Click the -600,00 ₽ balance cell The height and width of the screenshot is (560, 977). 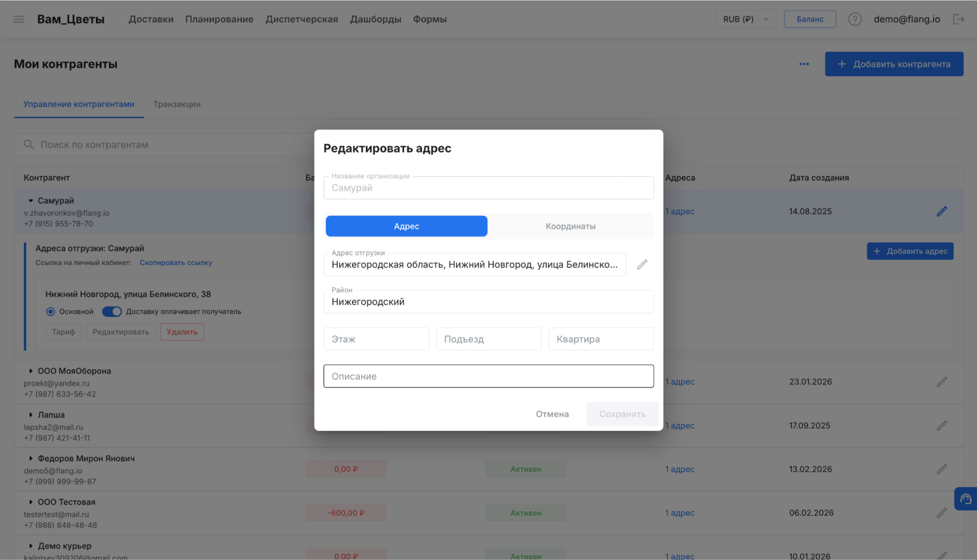click(x=346, y=513)
